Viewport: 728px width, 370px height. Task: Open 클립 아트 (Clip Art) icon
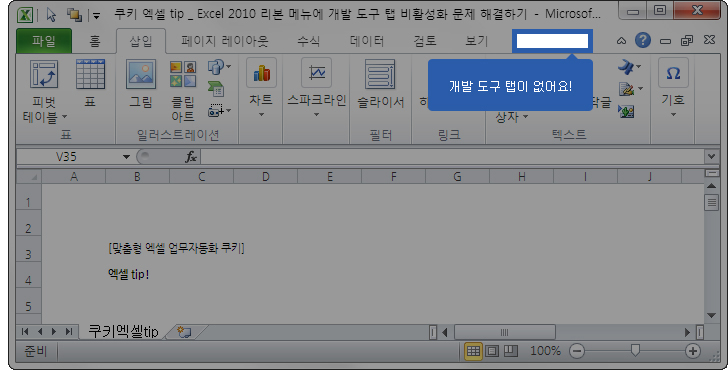183,74
